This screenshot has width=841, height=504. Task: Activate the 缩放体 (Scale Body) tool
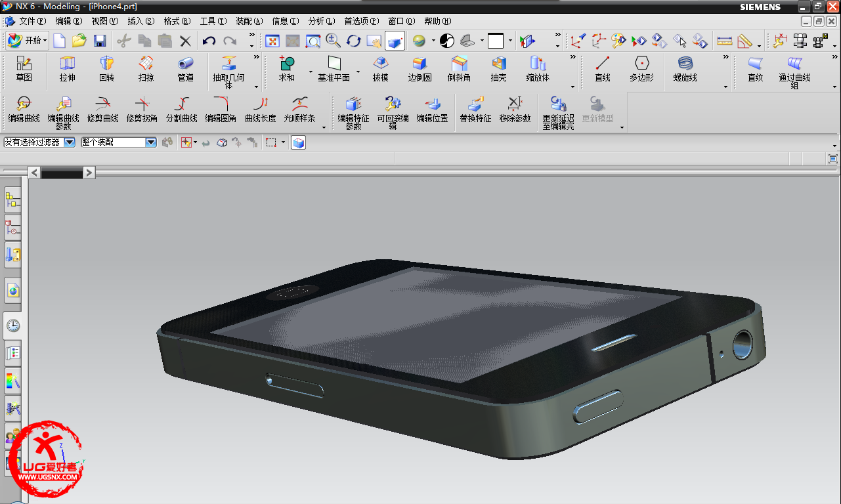click(538, 69)
